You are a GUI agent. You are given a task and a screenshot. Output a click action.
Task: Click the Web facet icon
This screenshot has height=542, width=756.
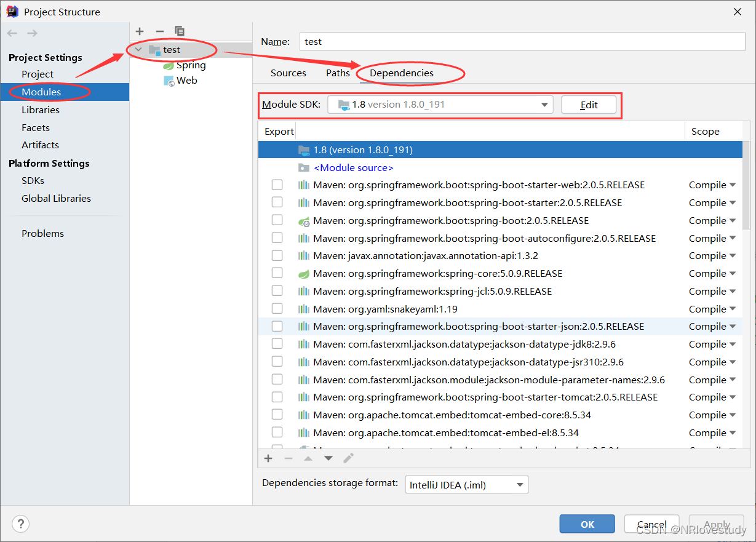click(169, 81)
